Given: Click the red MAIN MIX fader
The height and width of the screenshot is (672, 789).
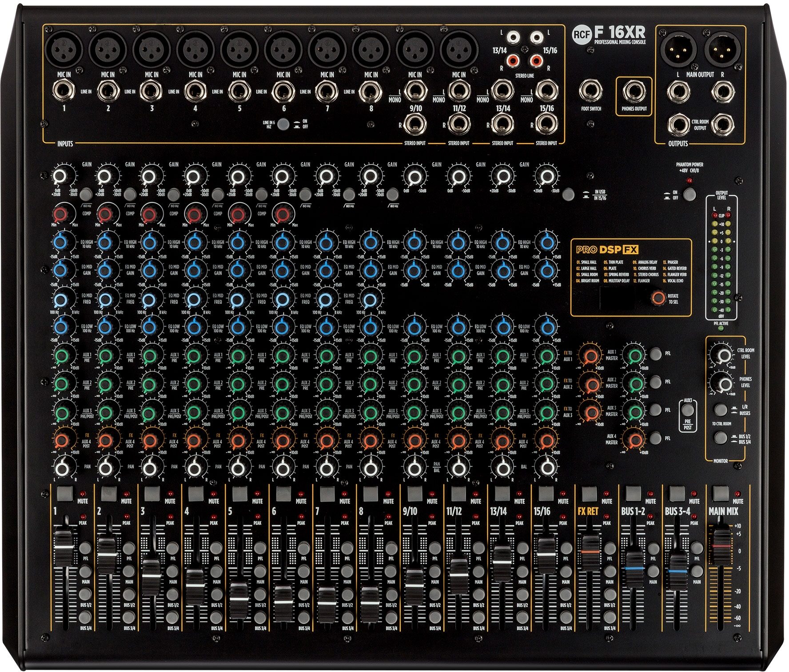Looking at the screenshot, I should coord(721,545).
